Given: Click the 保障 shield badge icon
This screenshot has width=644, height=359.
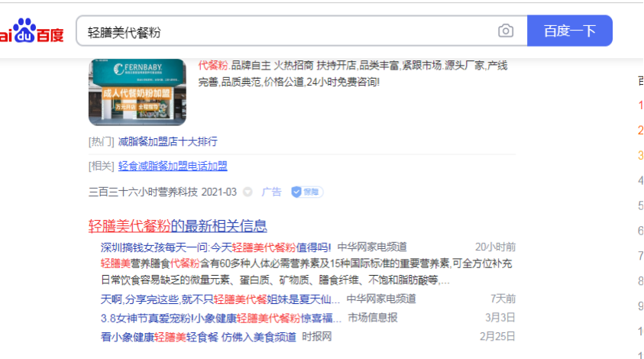Looking at the screenshot, I should (306, 192).
